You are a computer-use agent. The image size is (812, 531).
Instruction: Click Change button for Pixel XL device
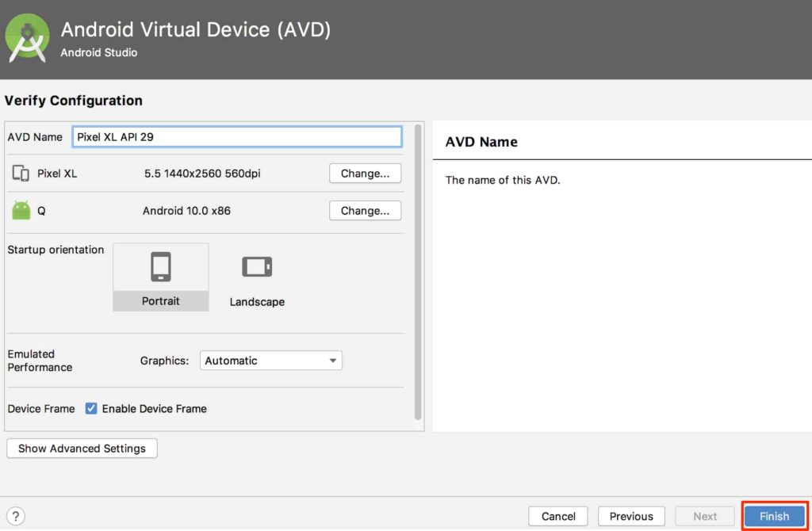[x=365, y=174]
